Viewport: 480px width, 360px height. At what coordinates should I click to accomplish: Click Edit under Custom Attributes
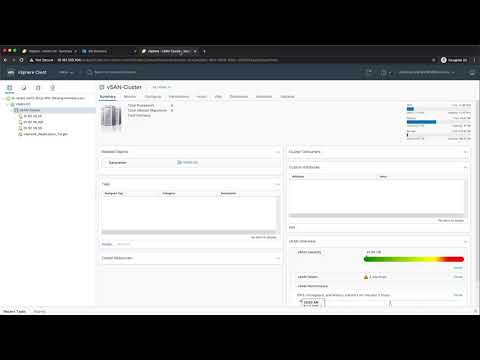coord(292,227)
